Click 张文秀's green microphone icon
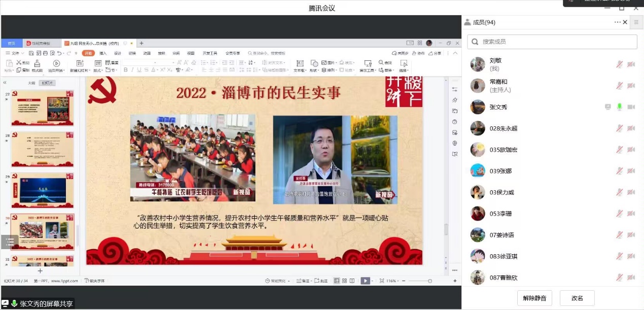Viewport: 644px width, 310px height. coord(619,107)
